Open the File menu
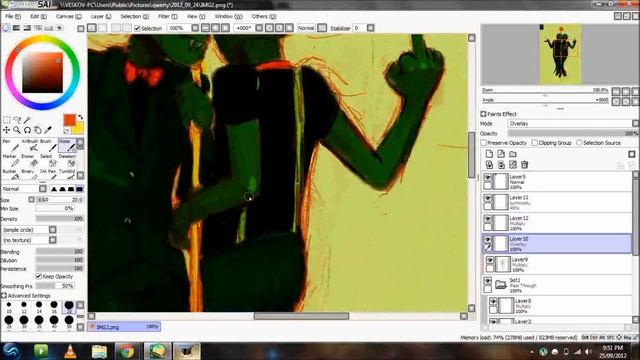The width and height of the screenshot is (640, 360). pyautogui.click(x=13, y=16)
